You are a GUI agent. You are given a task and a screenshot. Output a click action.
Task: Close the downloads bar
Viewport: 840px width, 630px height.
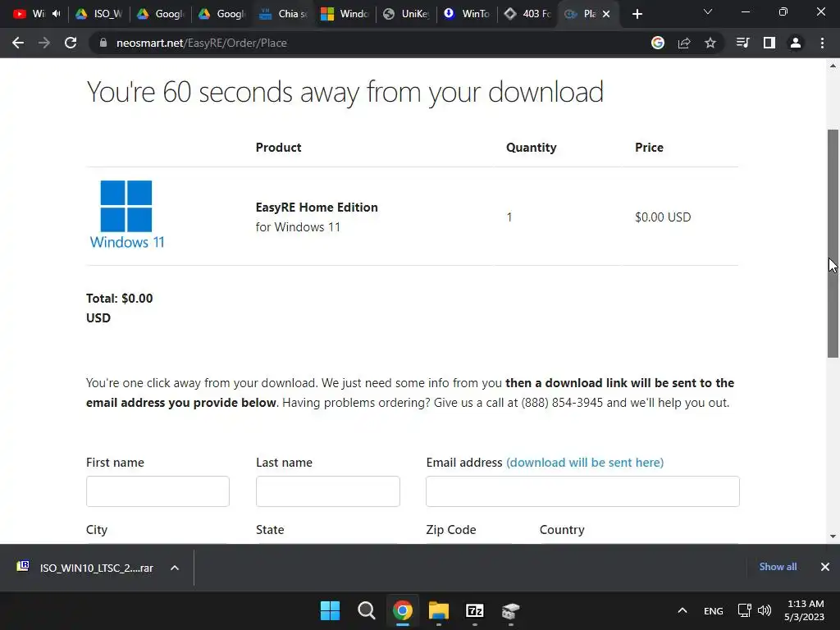point(825,567)
